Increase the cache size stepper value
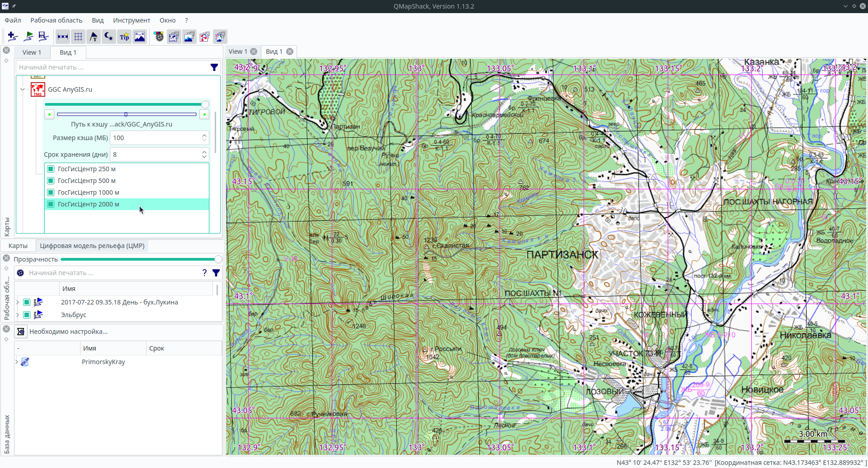 (x=204, y=135)
